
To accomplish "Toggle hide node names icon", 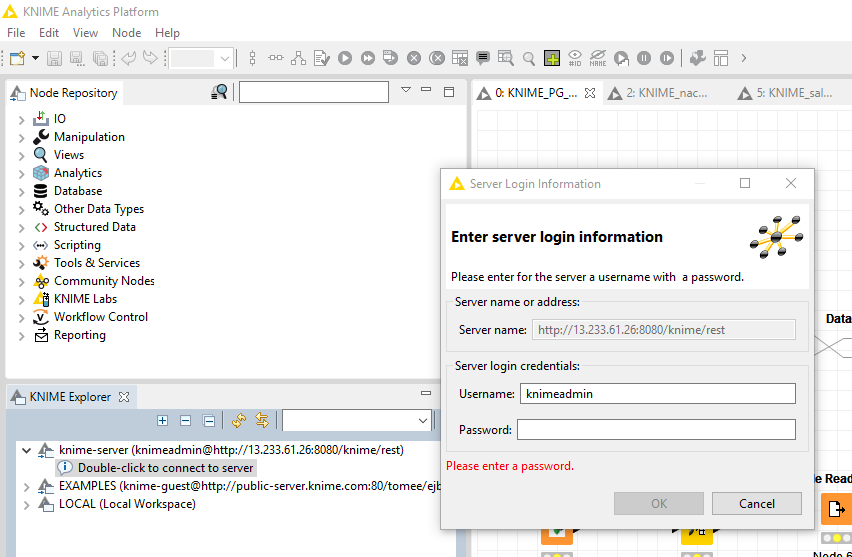I will [x=598, y=59].
